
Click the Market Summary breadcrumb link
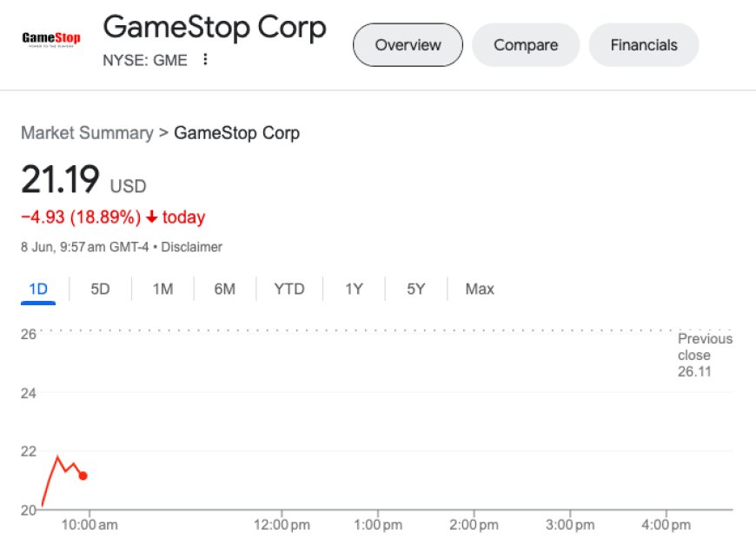point(86,133)
